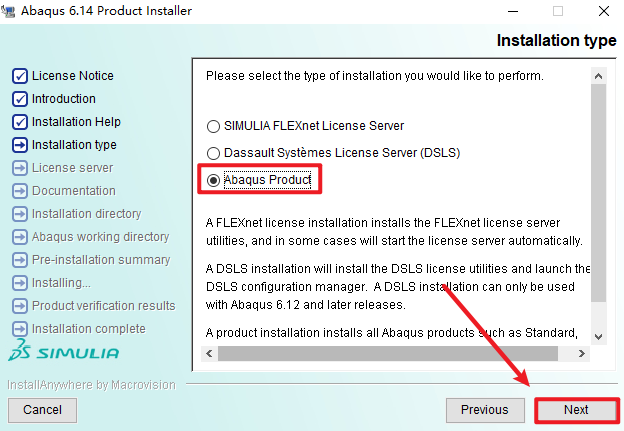Click the Next button
Image resolution: width=624 pixels, height=431 pixels.
[576, 410]
